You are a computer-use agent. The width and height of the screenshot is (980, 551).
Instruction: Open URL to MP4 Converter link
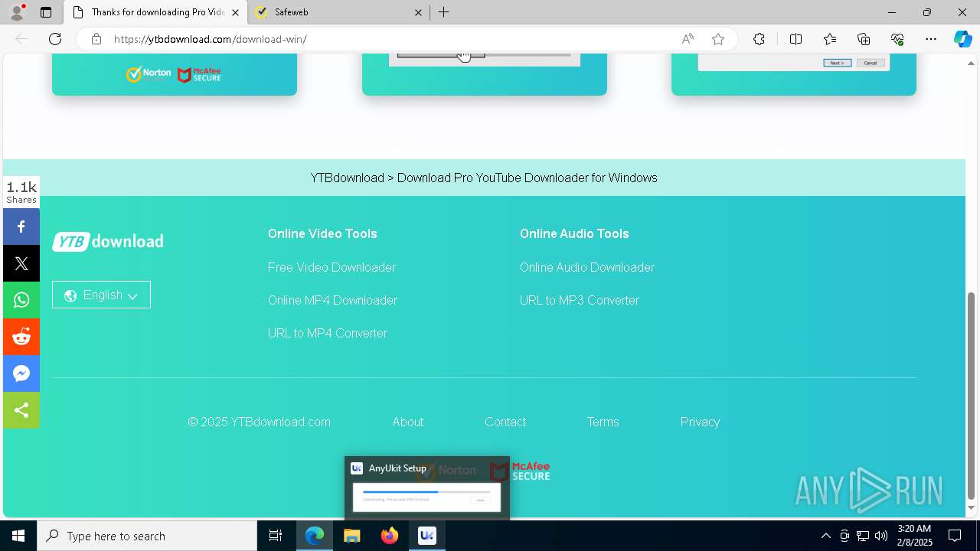tap(328, 333)
